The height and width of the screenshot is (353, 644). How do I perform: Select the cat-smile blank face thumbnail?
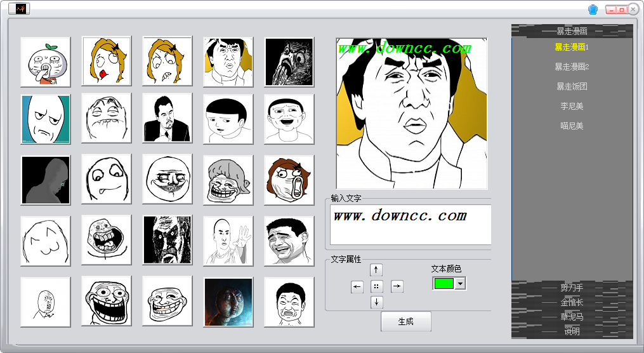click(x=46, y=241)
